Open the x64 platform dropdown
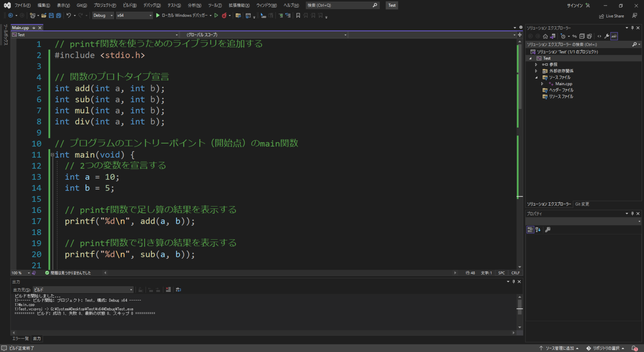644x352 pixels. [x=134, y=16]
